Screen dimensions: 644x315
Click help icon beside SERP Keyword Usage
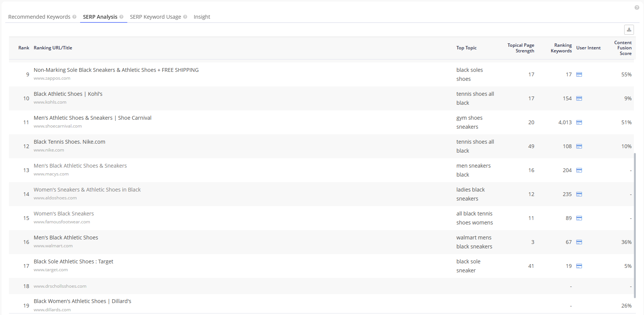[185, 17]
